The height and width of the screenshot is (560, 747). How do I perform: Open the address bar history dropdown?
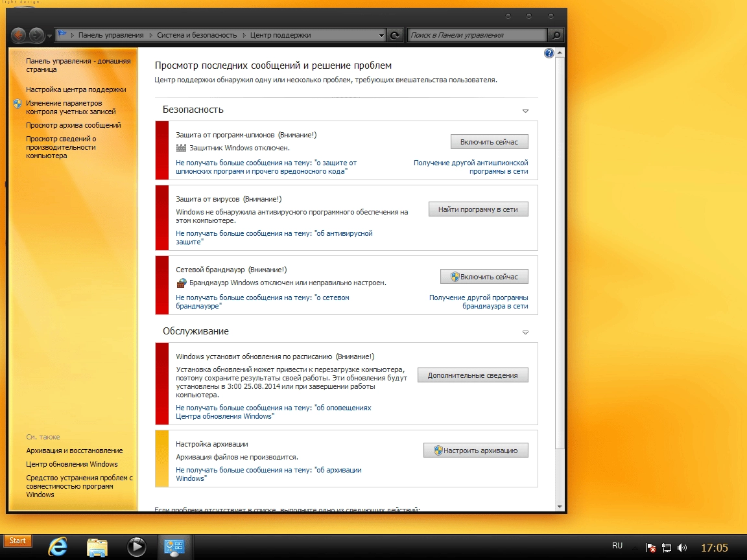click(381, 35)
